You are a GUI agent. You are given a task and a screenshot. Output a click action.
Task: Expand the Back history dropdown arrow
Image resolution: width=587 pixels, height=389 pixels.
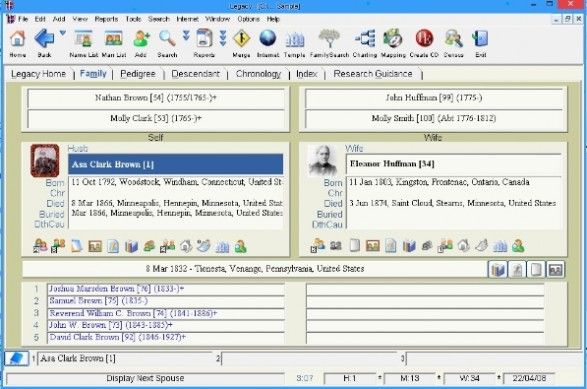[x=63, y=33]
